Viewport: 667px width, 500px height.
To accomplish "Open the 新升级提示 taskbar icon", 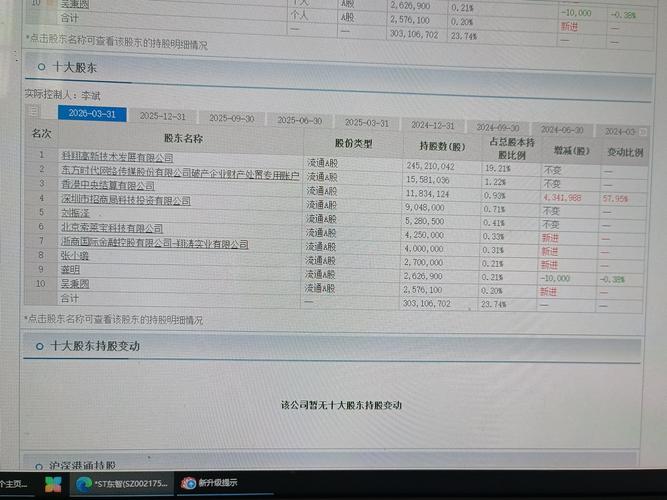I will click(209, 483).
